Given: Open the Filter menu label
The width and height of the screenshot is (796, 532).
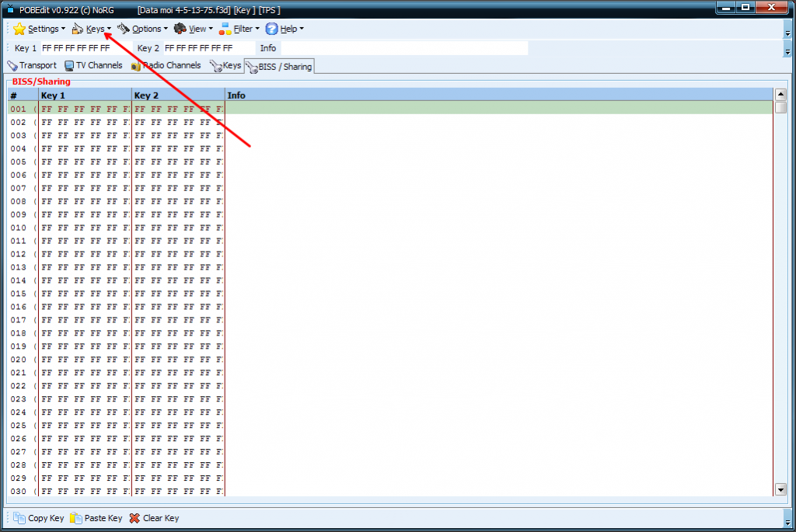Looking at the screenshot, I should 243,29.
